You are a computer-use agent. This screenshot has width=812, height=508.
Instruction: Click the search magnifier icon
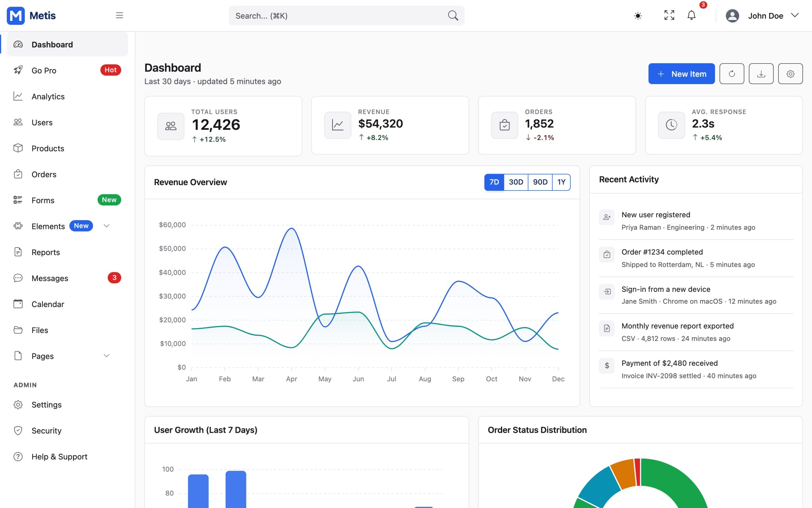[x=453, y=16]
